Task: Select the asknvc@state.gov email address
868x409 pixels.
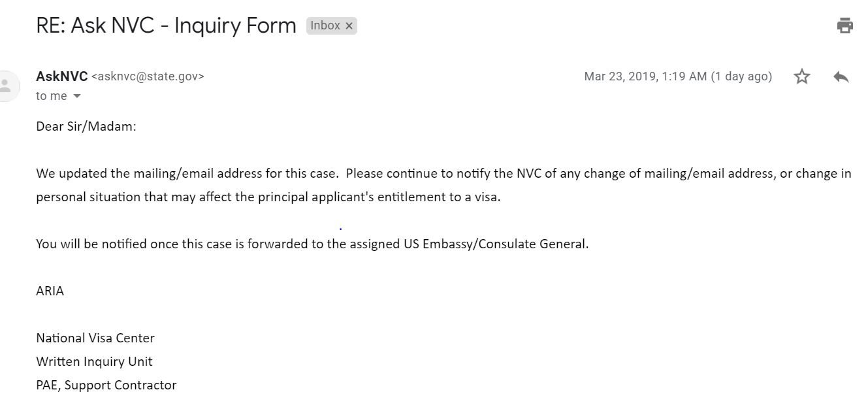Action: [148, 76]
